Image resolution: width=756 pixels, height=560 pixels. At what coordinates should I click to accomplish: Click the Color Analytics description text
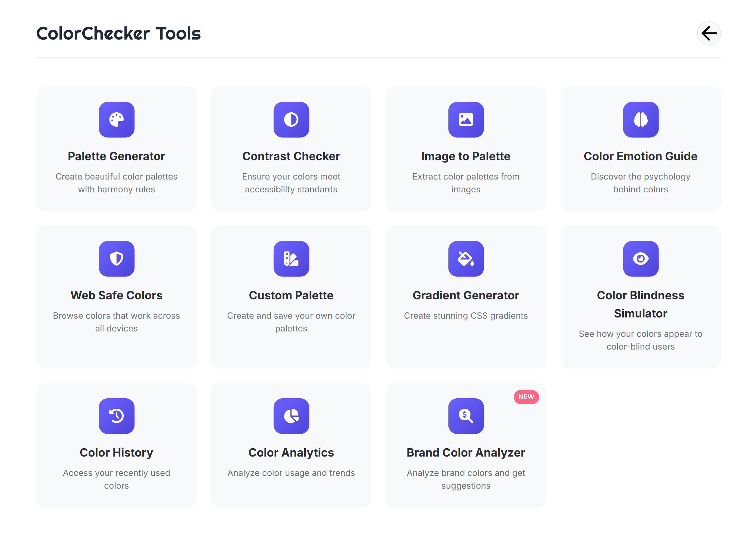291,473
